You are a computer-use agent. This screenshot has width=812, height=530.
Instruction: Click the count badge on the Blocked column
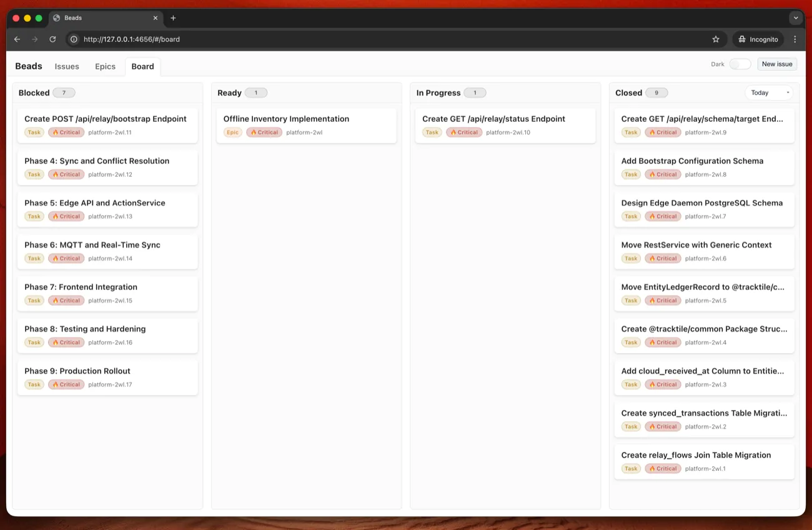tap(64, 92)
